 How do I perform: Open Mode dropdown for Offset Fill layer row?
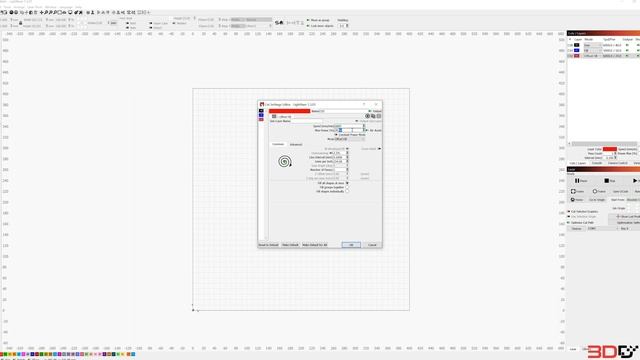(x=592, y=56)
